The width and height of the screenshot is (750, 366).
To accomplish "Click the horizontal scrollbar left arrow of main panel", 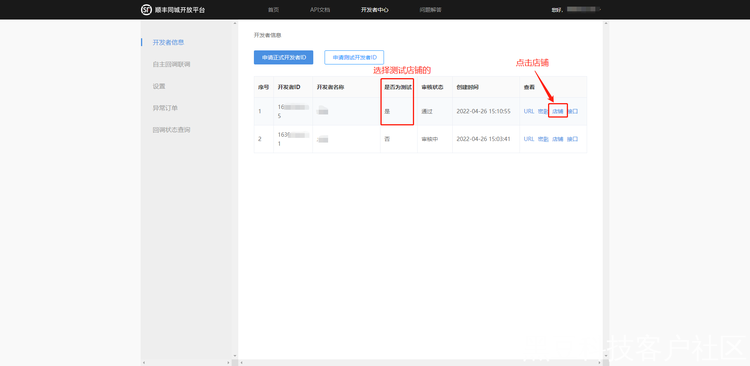I will point(242,363).
